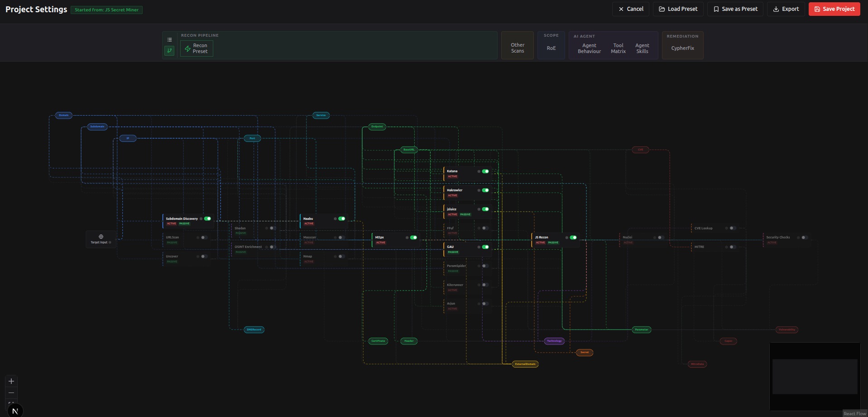Disable the GAU toggle
This screenshot has width=868, height=417.
pos(485,247)
